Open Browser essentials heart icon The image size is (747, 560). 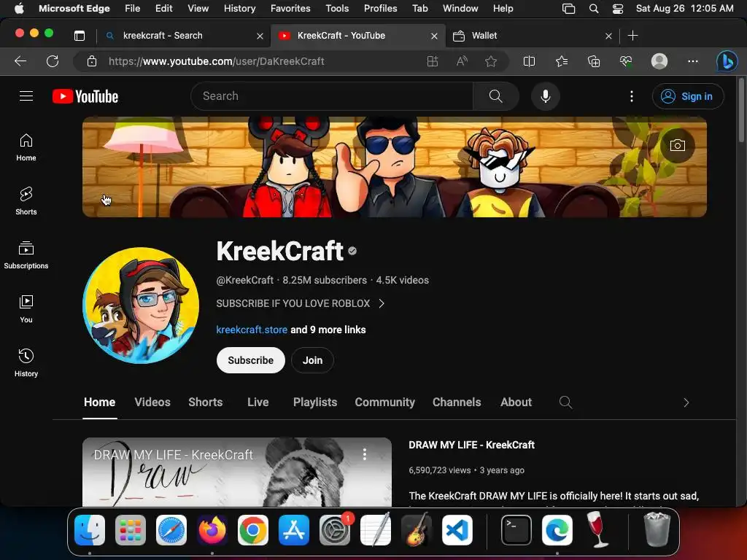[x=626, y=61]
